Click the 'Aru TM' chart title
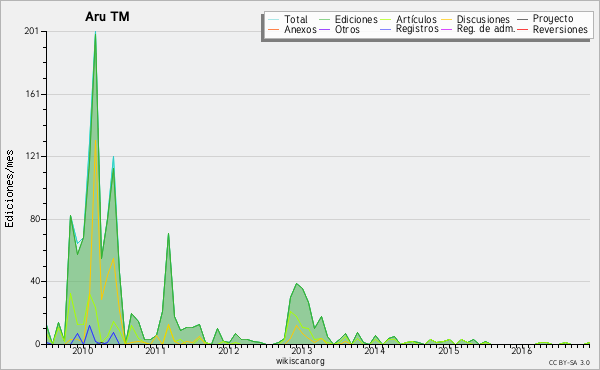The height and width of the screenshot is (370, 600). tap(107, 17)
